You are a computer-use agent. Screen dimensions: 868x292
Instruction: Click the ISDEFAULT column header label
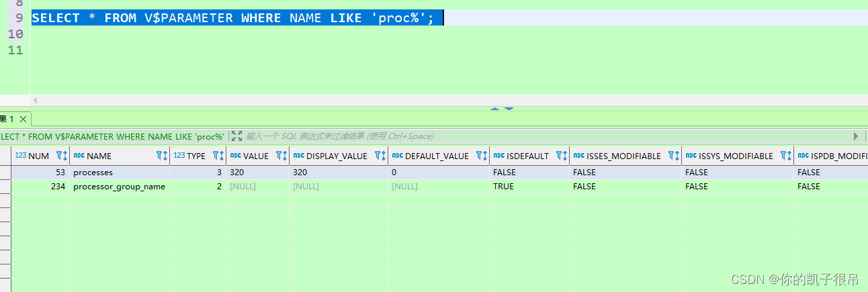[x=527, y=156]
